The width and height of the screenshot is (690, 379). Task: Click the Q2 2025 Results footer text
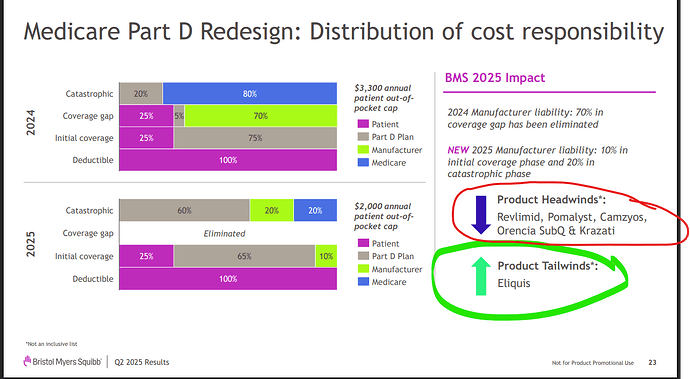click(x=142, y=362)
